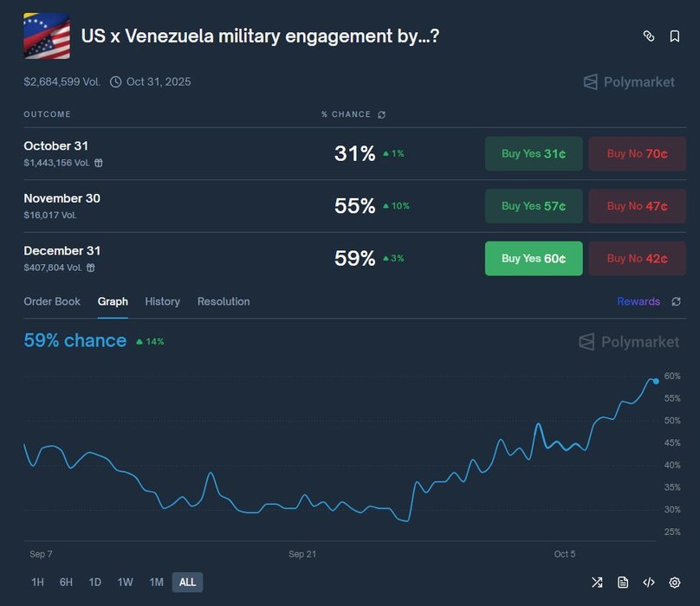700x606 pixels.
Task: Click the refresh icon next to % Chance
Action: tap(381, 114)
